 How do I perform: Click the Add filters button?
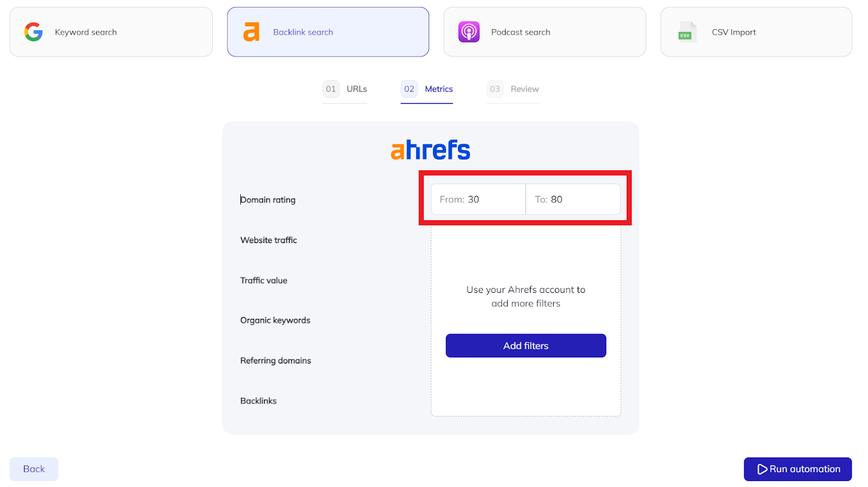526,345
